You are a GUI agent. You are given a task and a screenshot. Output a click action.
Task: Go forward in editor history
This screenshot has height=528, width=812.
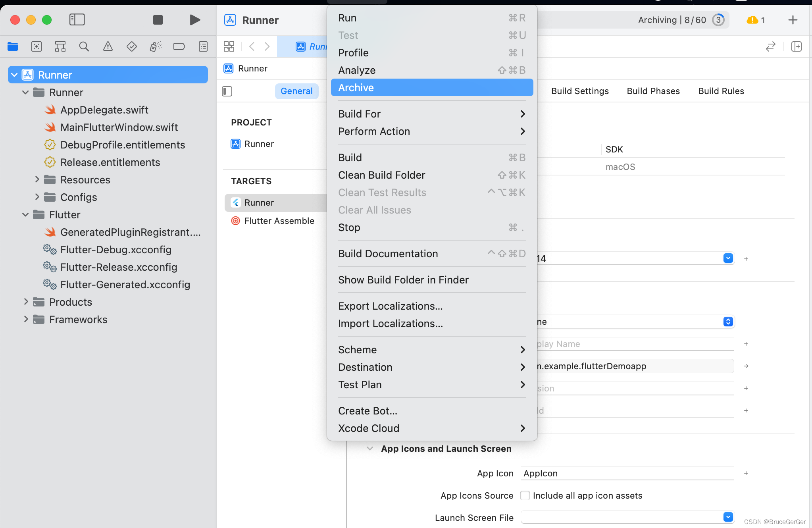coord(267,46)
